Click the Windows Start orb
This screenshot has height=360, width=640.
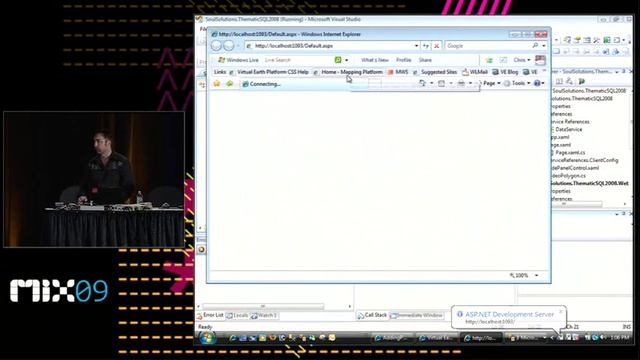207,337
